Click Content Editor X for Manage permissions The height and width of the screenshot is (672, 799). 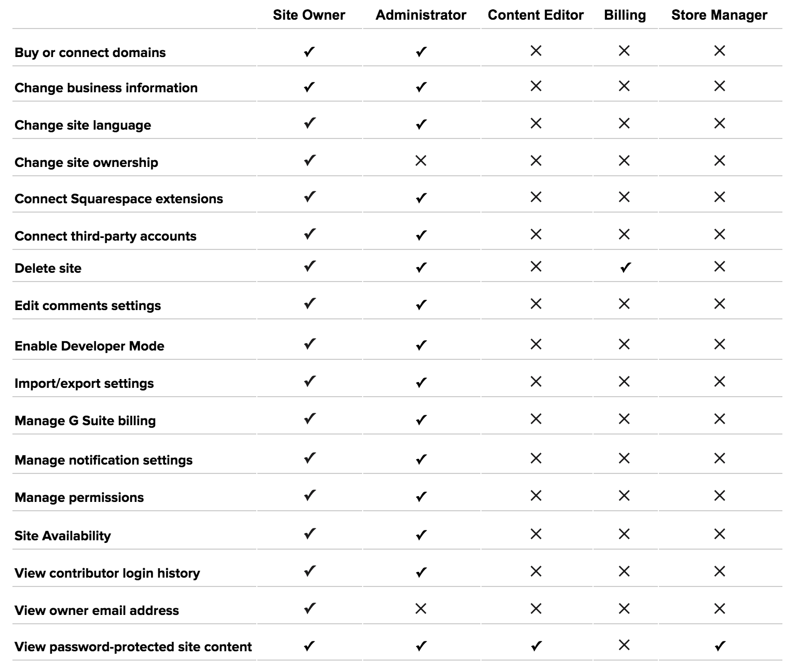tap(536, 496)
